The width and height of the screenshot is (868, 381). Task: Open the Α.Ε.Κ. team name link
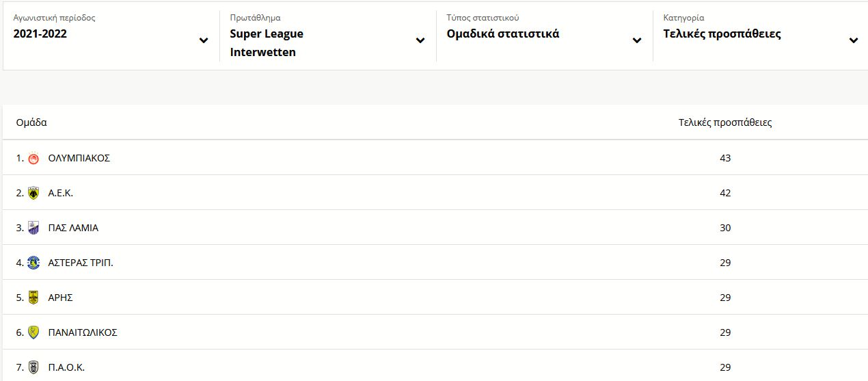61,193
